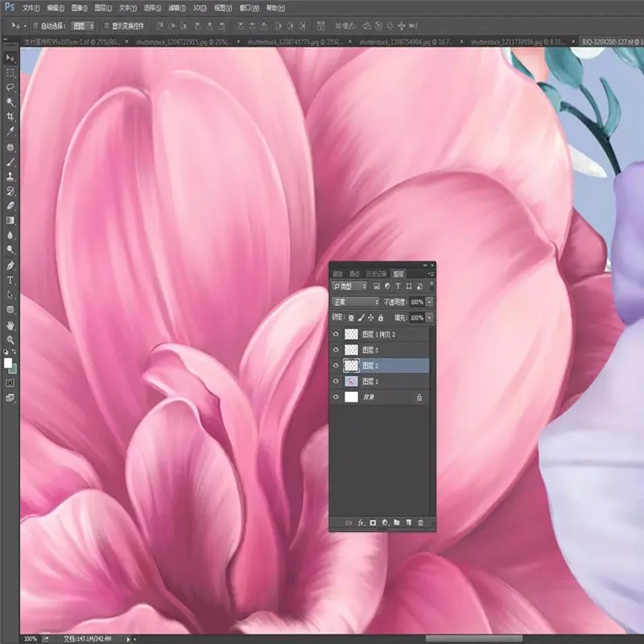This screenshot has height=644, width=644.
Task: Select the Eyedropper tool
Action: coord(10,131)
